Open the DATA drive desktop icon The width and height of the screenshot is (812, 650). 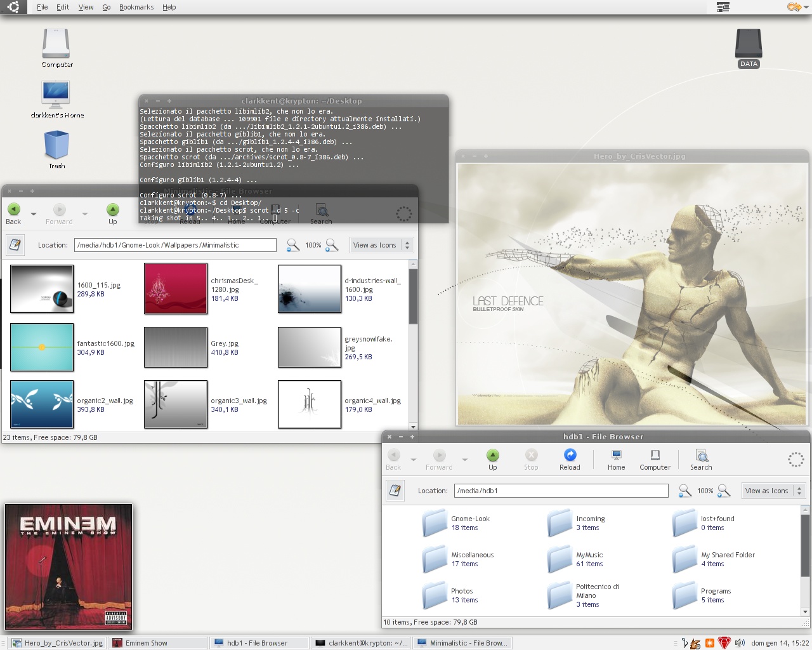[749, 48]
